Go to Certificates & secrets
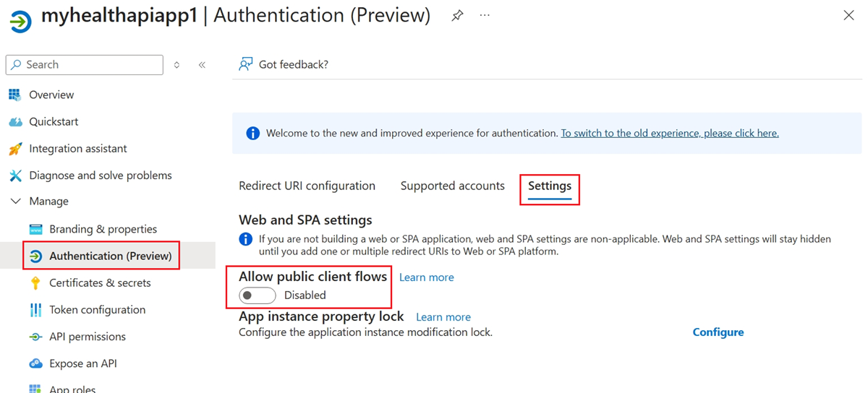Image resolution: width=868 pixels, height=393 pixels. click(100, 282)
